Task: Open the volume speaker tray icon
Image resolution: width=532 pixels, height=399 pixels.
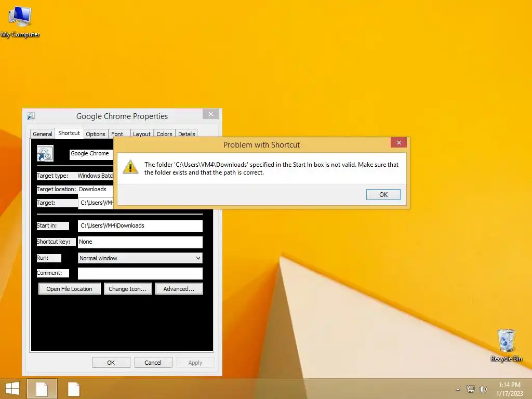Action: tap(483, 389)
